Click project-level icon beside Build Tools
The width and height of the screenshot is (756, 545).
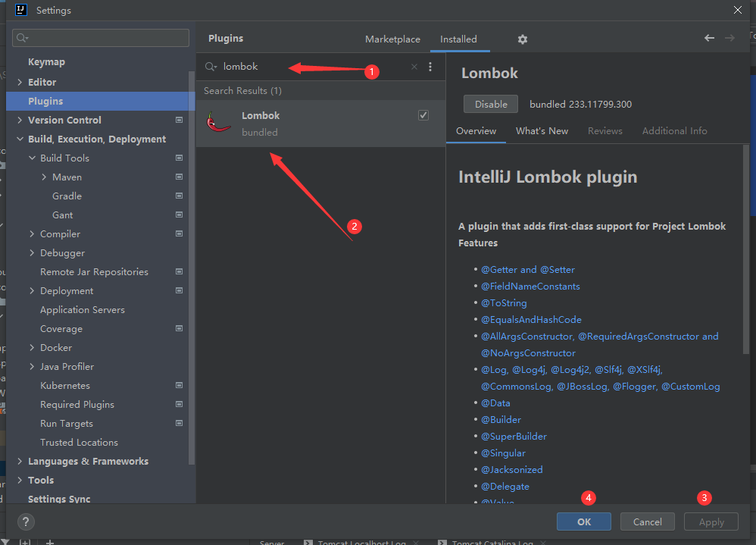click(x=179, y=158)
